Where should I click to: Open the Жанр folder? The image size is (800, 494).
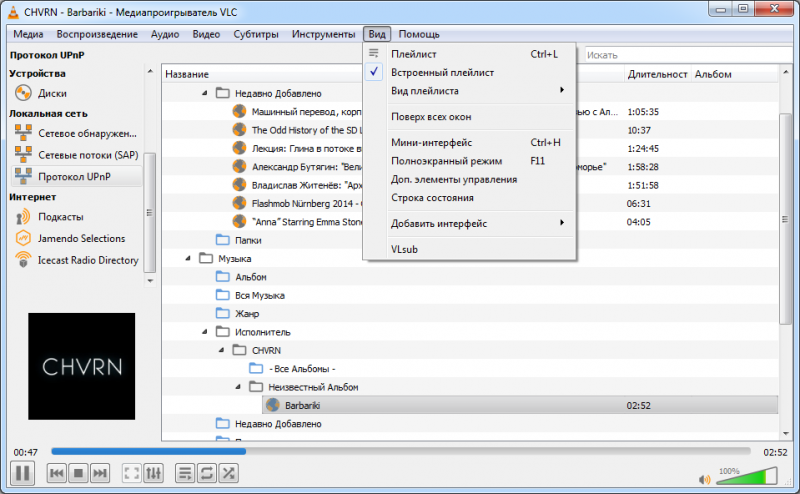[237, 314]
